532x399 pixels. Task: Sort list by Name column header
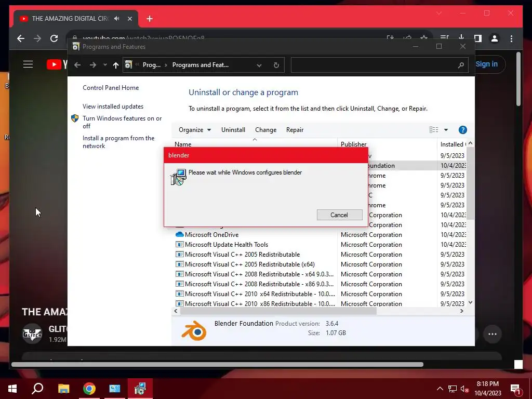point(183,144)
